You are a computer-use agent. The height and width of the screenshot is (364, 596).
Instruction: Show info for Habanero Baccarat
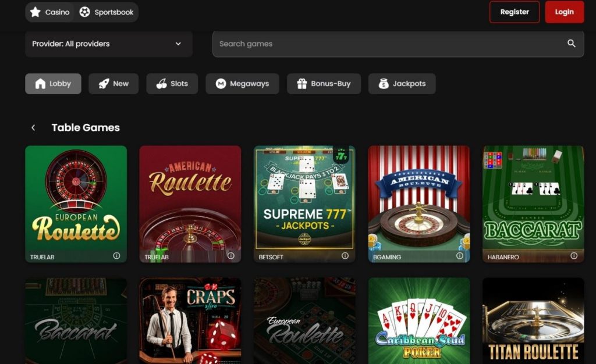coord(574,256)
